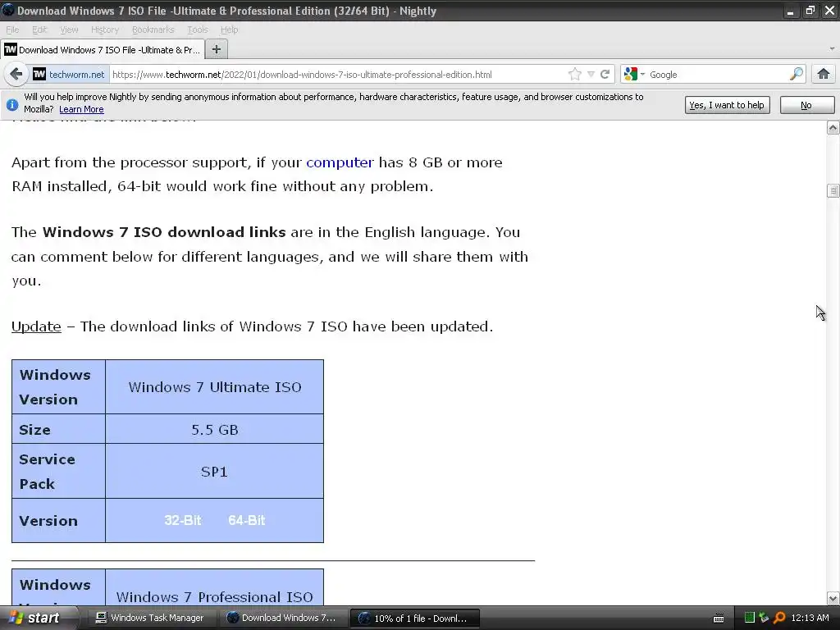Open the Help menu
Viewport: 840px width, 630px height.
(x=230, y=30)
